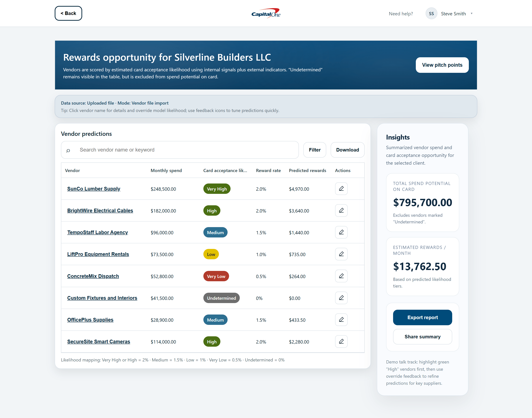Open edit icon for TempoStaff Labor Agency
Screen dimensions: 532x418
tap(341, 232)
